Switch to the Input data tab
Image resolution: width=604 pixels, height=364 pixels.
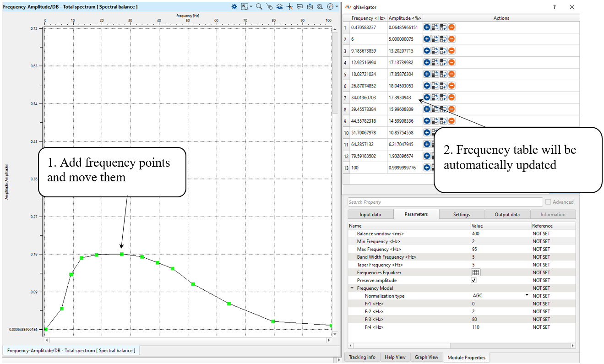pyautogui.click(x=370, y=214)
